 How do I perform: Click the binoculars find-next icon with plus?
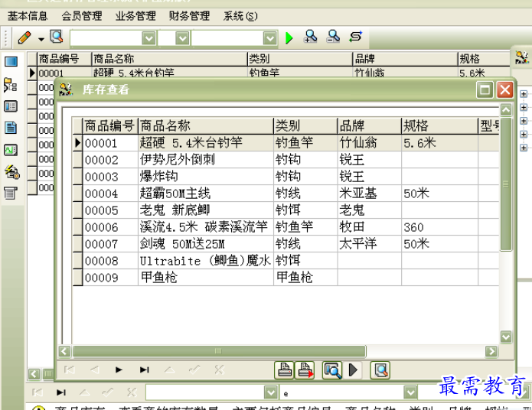(311, 37)
